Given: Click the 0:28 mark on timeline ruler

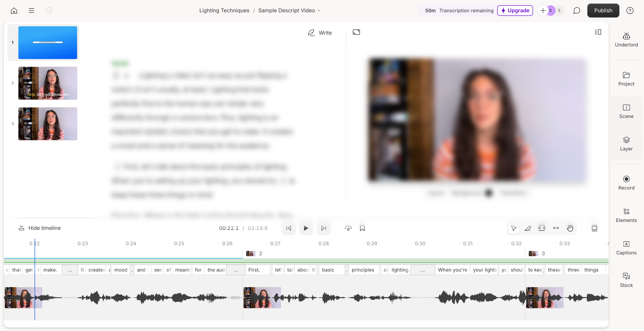Looking at the screenshot, I should [323, 244].
